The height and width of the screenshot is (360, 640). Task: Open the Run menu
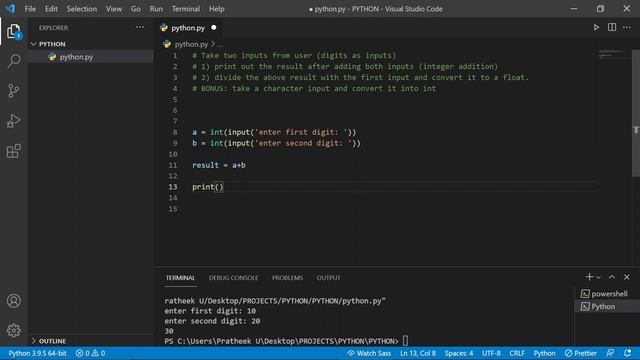pos(156,9)
